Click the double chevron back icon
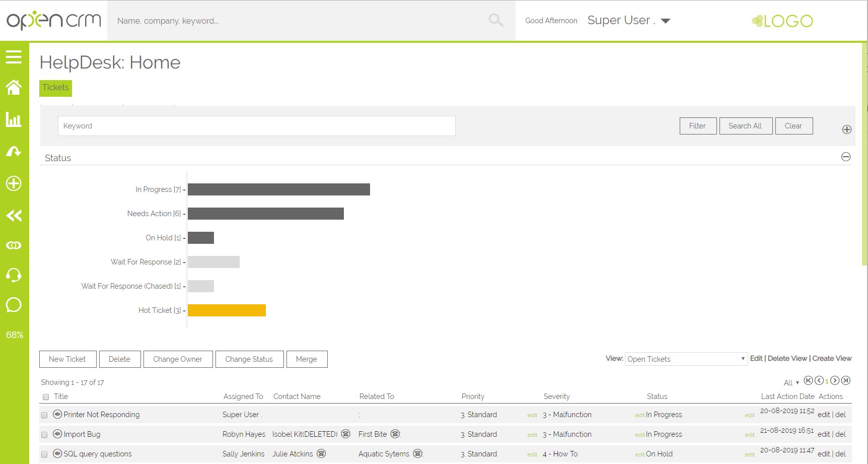 (x=14, y=216)
